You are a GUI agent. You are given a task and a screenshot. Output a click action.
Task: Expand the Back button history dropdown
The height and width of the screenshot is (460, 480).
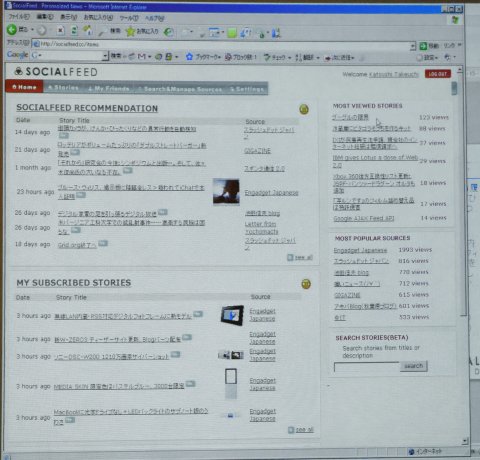pos(33,30)
